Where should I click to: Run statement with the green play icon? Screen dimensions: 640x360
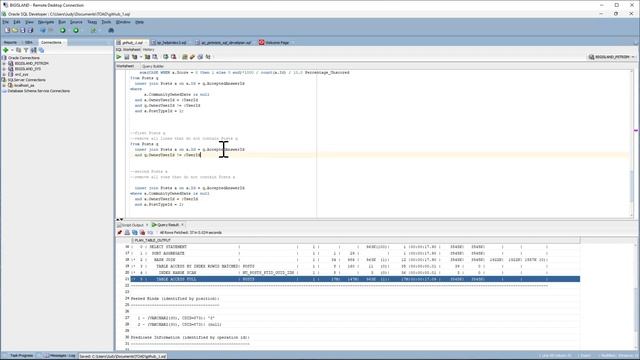tap(119, 57)
